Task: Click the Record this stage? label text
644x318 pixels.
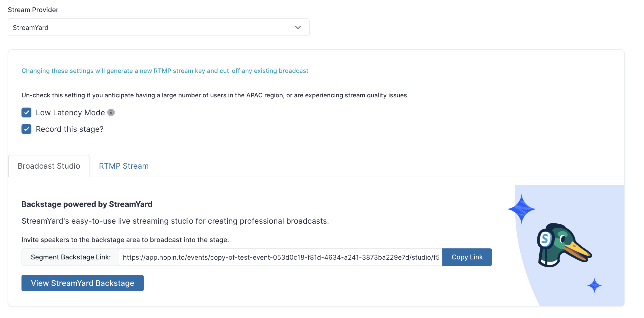Action: coord(69,129)
